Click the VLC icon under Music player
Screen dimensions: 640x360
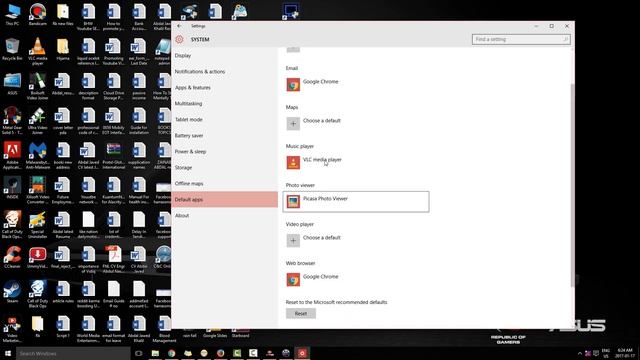(x=293, y=163)
